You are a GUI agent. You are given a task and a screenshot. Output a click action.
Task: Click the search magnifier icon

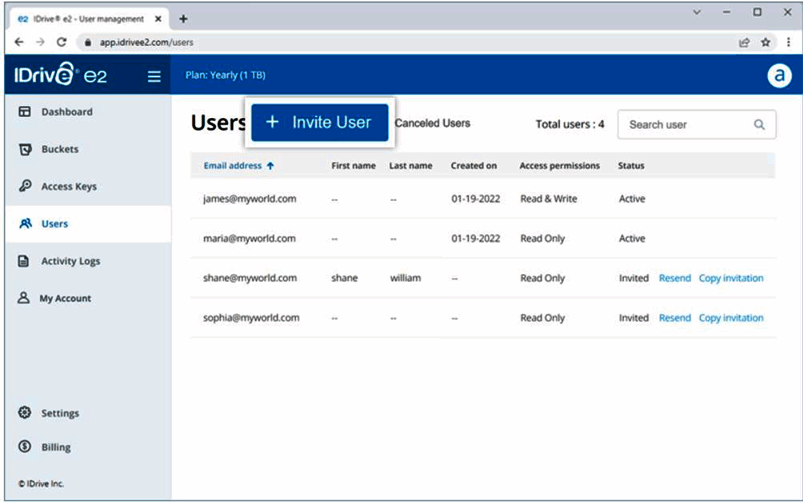[x=759, y=125]
